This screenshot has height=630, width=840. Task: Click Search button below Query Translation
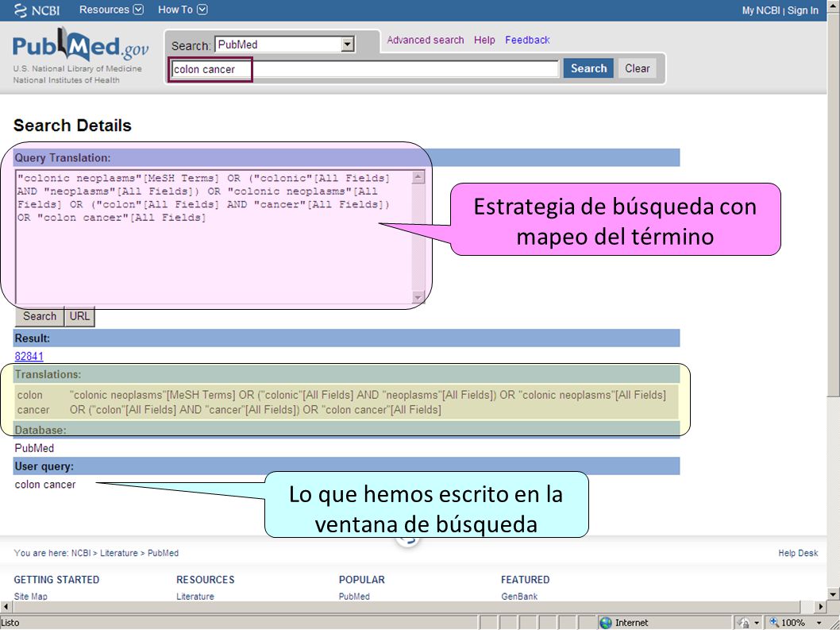(x=40, y=316)
